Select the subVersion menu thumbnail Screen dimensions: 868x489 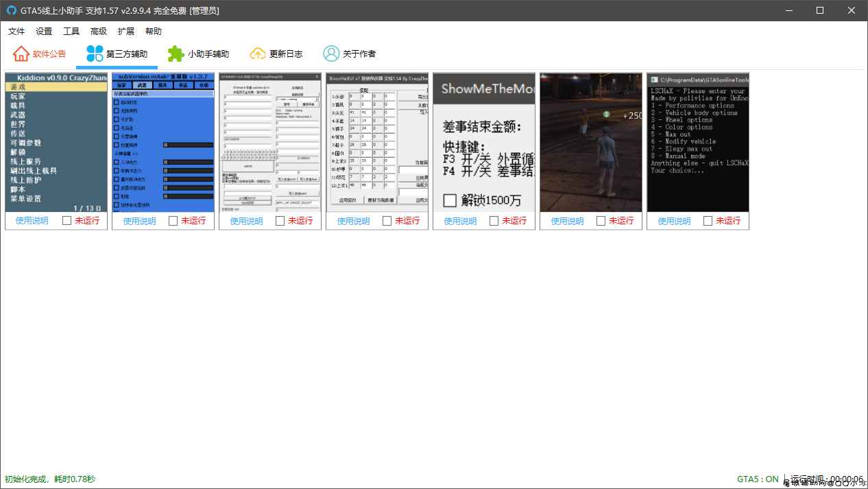click(163, 143)
